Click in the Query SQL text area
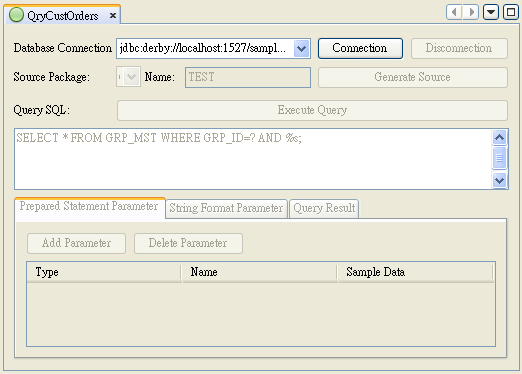This screenshot has width=522, height=374. click(x=253, y=159)
